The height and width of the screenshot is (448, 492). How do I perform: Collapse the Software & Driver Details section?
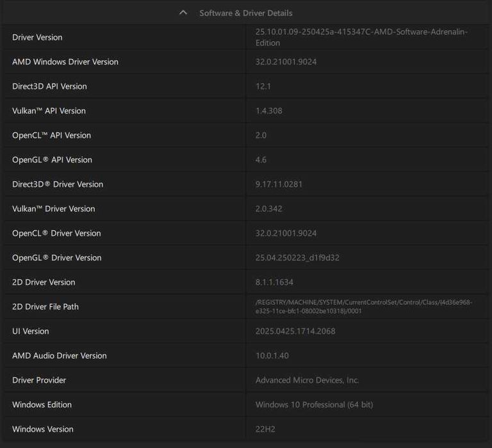click(183, 13)
